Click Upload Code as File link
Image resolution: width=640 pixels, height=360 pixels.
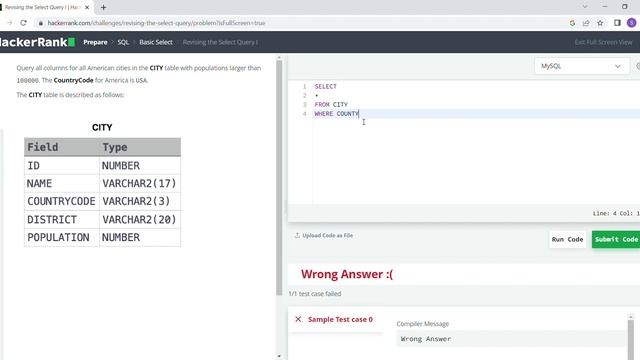point(327,236)
